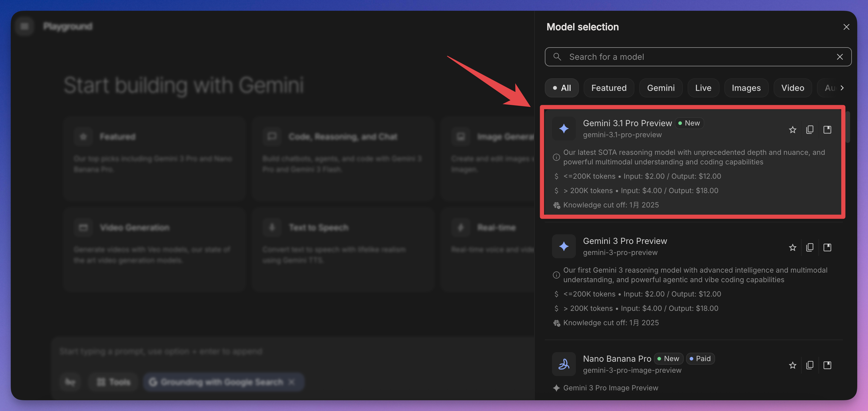Expand more filter categories with the right chevron
This screenshot has height=411, width=868.
[842, 88]
